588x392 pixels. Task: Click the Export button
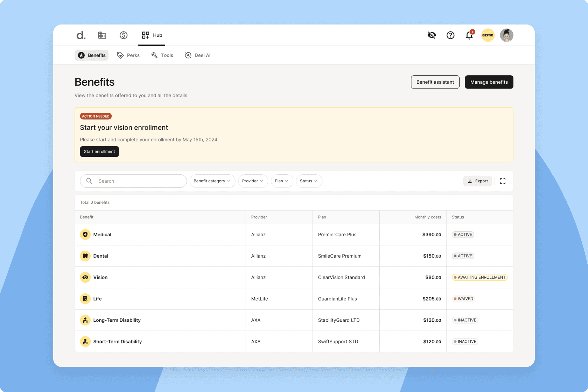click(x=478, y=181)
